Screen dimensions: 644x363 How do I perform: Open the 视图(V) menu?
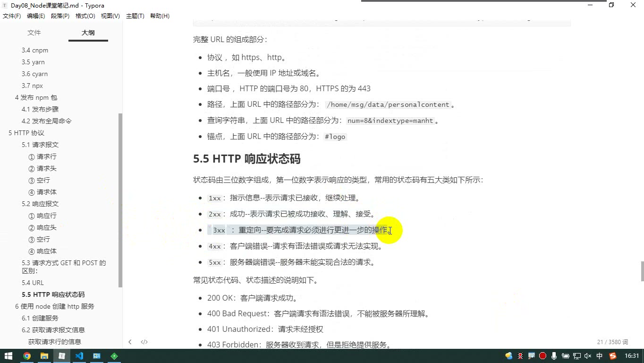coord(110,16)
